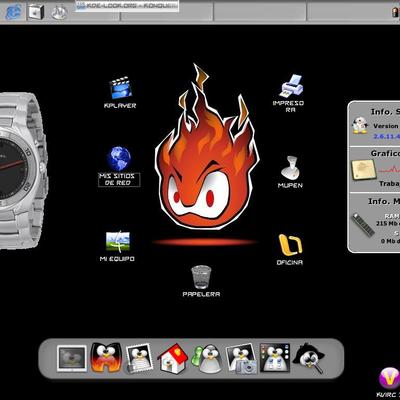Click the cube icon in the top panel
The width and height of the screenshot is (400, 400).
[36, 12]
